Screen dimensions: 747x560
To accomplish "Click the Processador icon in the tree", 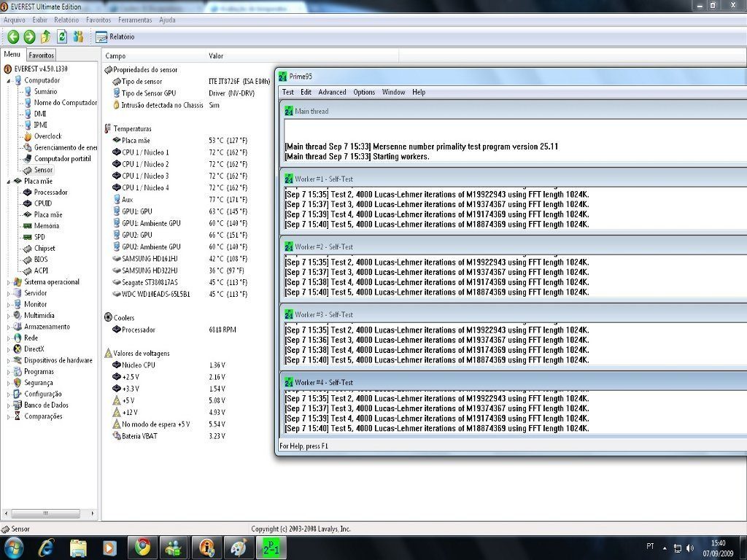I will pyautogui.click(x=28, y=192).
